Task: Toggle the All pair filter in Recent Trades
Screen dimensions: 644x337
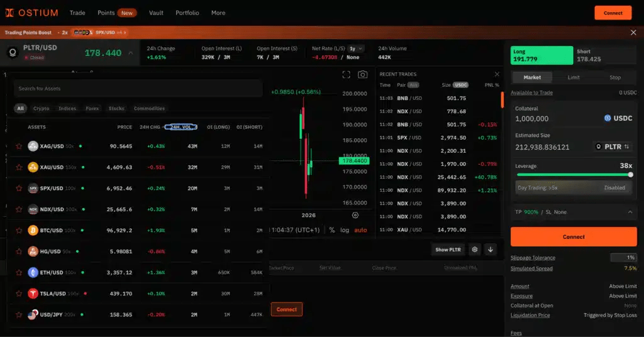Action: coord(413,85)
